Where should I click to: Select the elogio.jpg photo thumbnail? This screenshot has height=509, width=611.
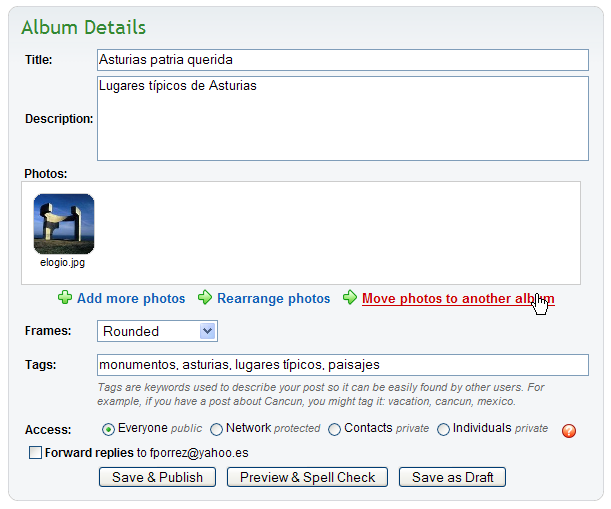click(x=64, y=224)
